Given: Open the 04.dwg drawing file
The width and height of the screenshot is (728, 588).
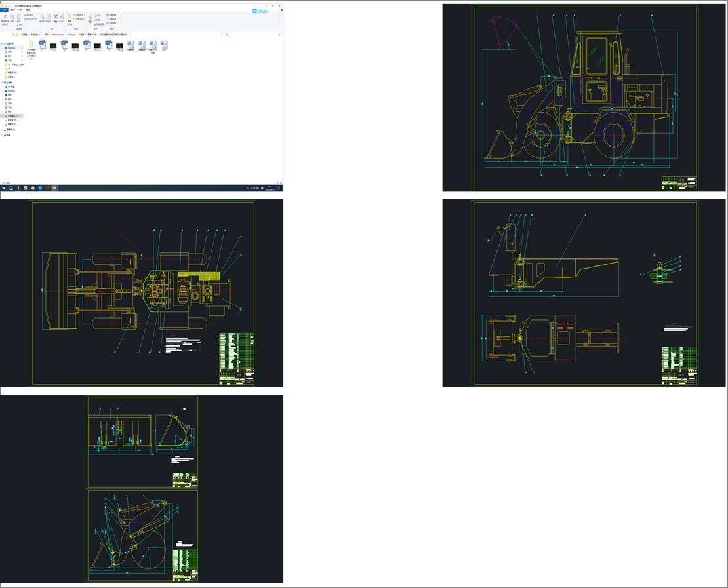Looking at the screenshot, I should [119, 46].
